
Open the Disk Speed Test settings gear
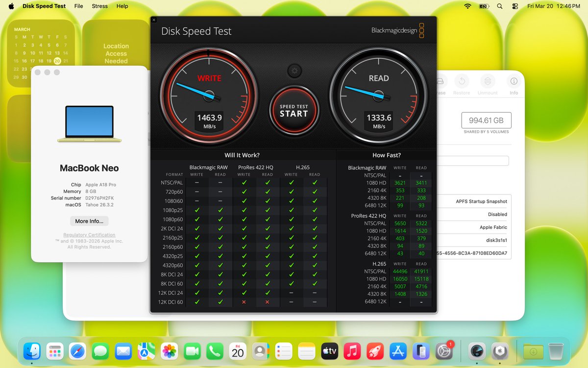[294, 71]
